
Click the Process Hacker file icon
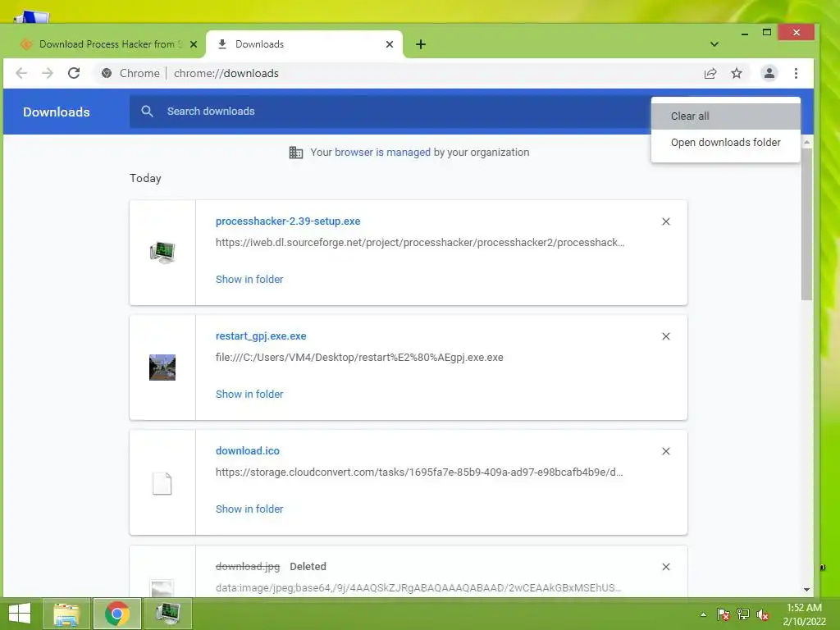(162, 253)
